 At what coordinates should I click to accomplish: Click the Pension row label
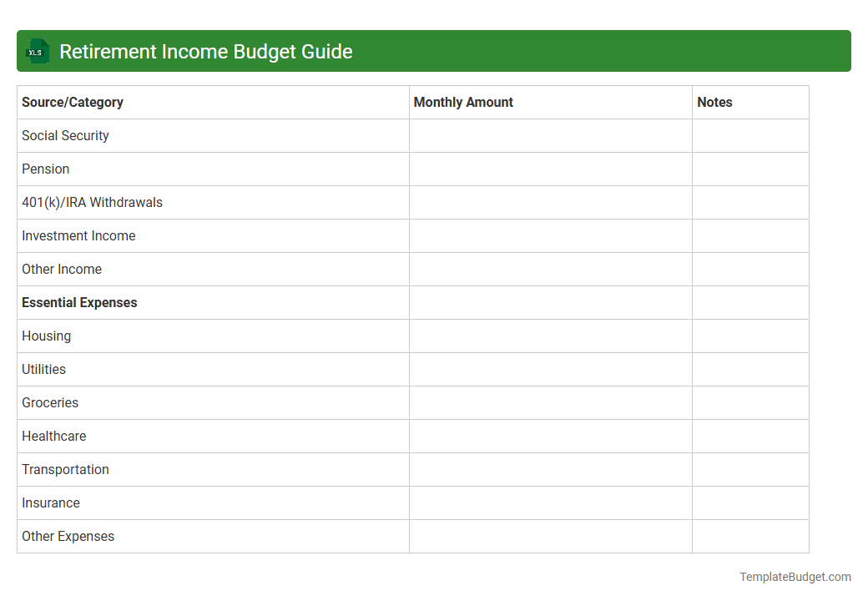click(45, 169)
